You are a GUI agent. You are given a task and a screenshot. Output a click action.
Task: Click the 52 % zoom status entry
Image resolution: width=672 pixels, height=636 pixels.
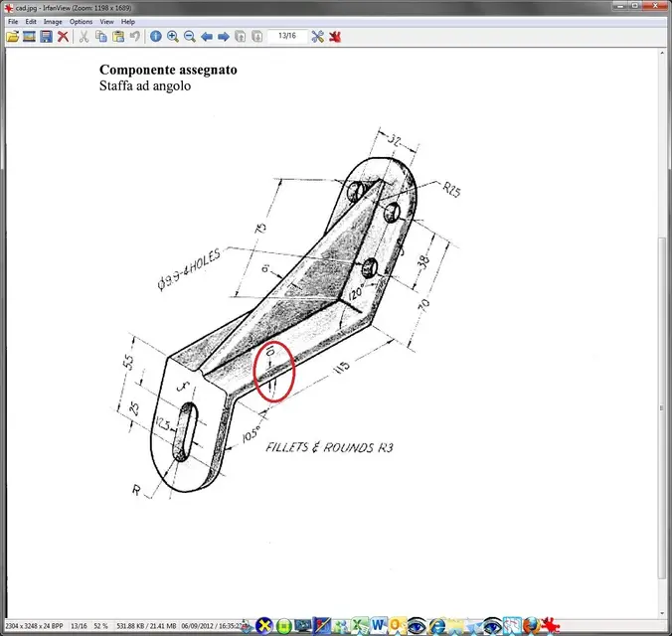click(x=100, y=626)
